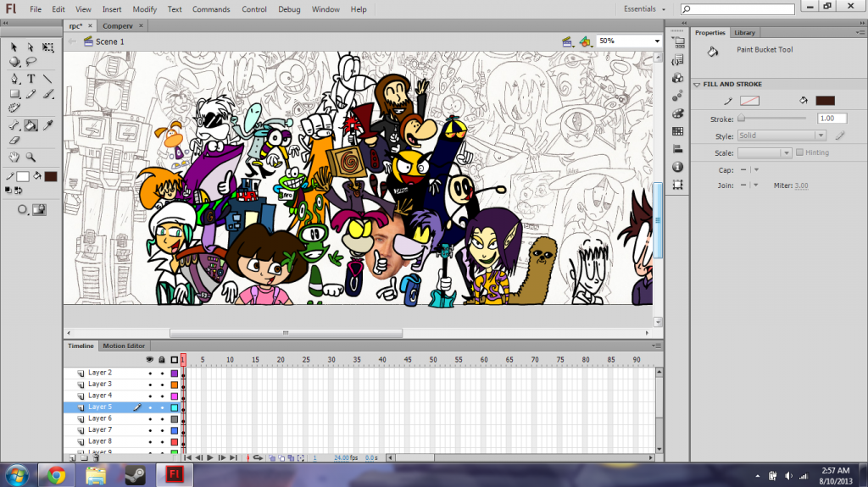Image resolution: width=868 pixels, height=487 pixels.
Task: Select the Rectangle tool
Action: 14,94
